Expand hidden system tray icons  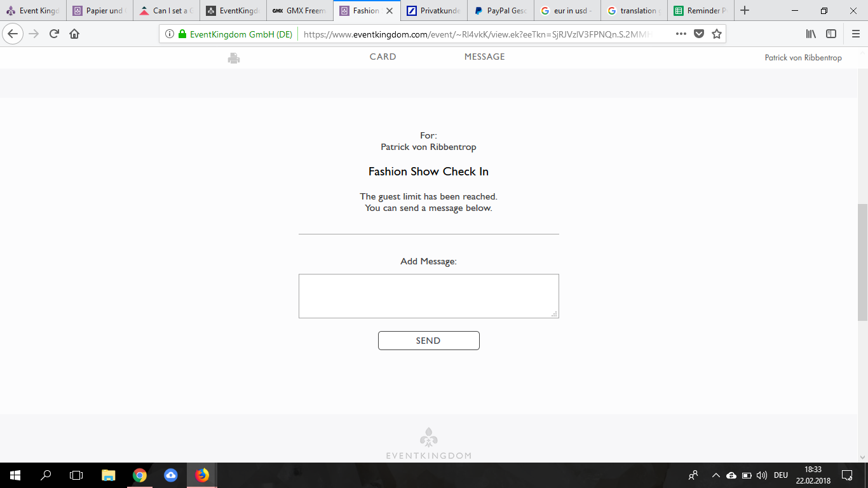715,475
